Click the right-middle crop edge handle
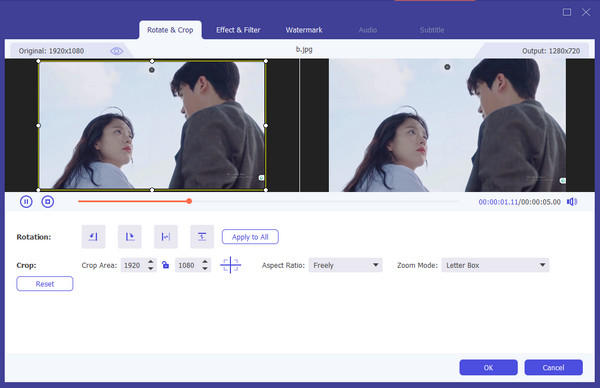Viewport: 600px width, 388px height. (x=266, y=126)
